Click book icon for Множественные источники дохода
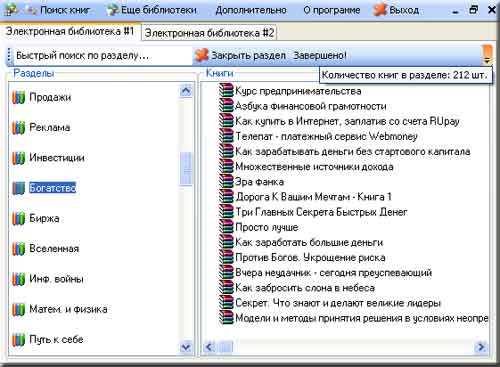This screenshot has width=500, height=367. click(x=226, y=167)
